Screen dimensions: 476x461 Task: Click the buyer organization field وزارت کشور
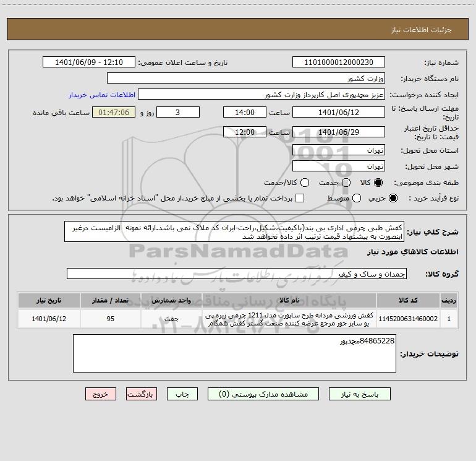246,79
